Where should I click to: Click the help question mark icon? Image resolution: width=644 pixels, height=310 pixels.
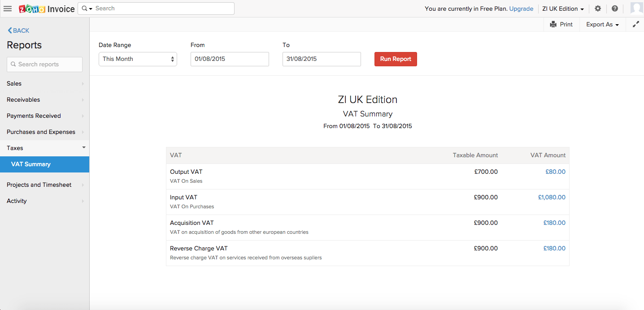coord(615,9)
